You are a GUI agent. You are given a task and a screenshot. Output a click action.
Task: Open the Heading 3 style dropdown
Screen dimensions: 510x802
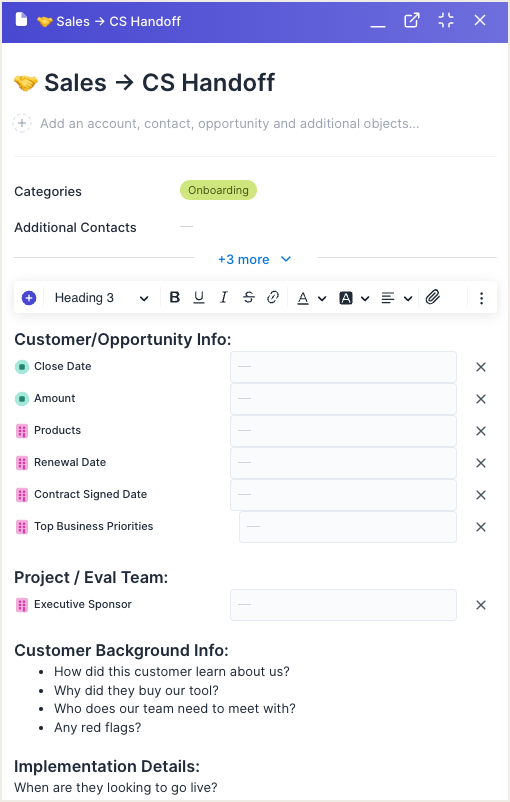point(101,298)
